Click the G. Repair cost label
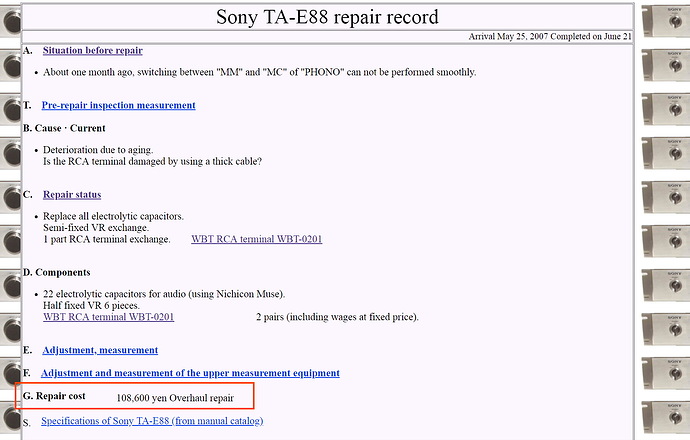The width and height of the screenshot is (690, 440). (54, 396)
